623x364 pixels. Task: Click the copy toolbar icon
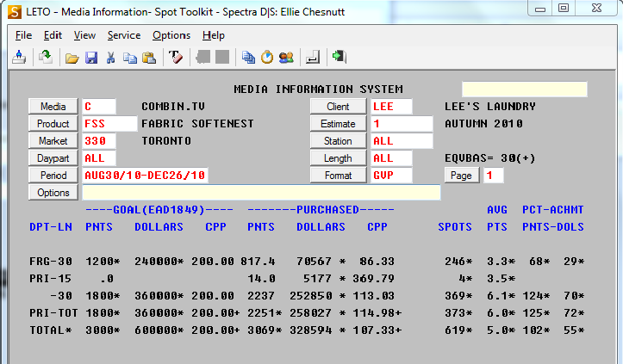coord(130,58)
